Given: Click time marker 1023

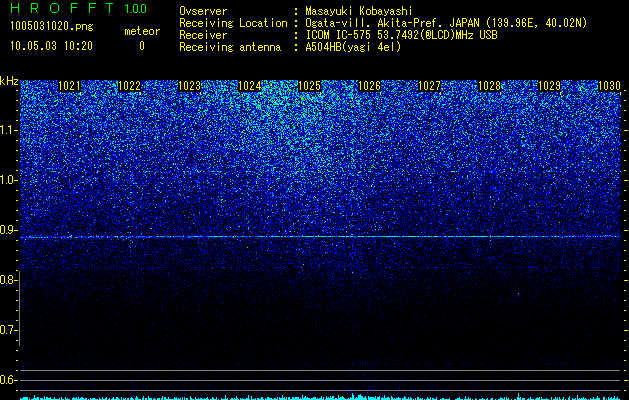Looking at the screenshot, I should click(189, 86).
